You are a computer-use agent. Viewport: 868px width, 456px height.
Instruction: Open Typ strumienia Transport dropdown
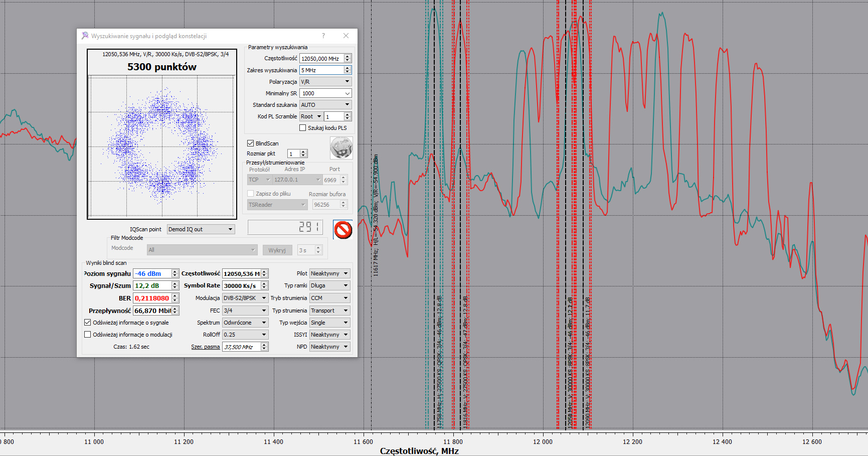330,311
